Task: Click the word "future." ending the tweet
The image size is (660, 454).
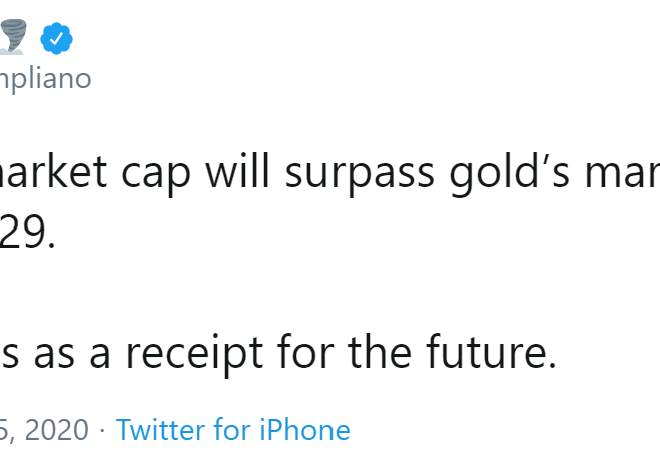Action: coord(492,352)
